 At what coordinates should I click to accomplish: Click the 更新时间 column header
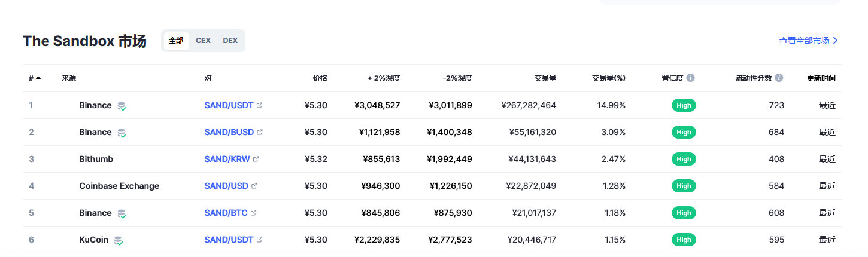821,78
